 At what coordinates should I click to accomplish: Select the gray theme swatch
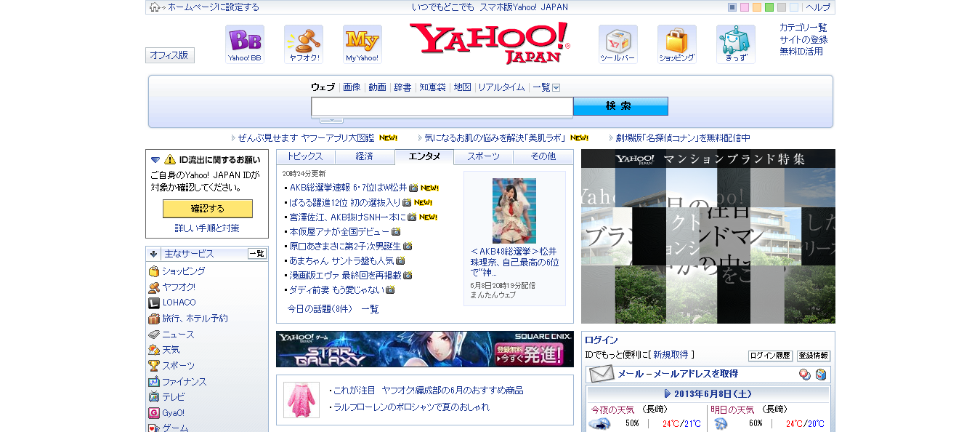pyautogui.click(x=782, y=7)
